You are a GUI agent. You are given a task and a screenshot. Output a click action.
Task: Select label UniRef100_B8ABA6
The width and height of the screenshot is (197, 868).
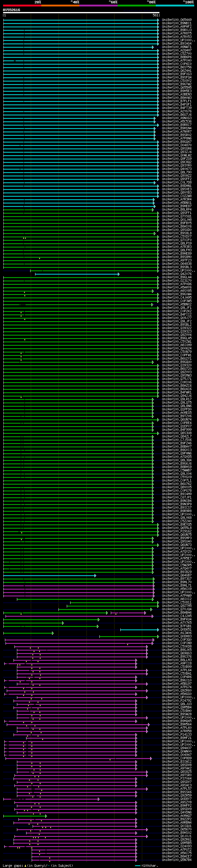pos(177,612)
